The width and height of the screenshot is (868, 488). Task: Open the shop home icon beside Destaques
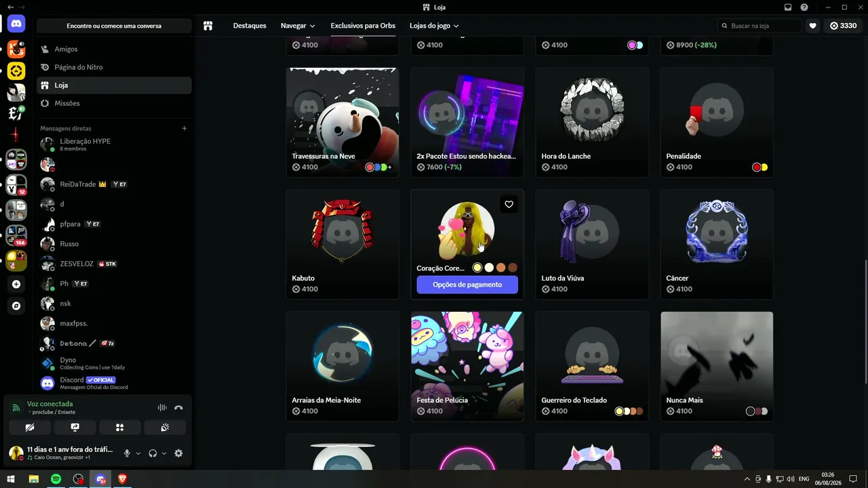point(208,26)
